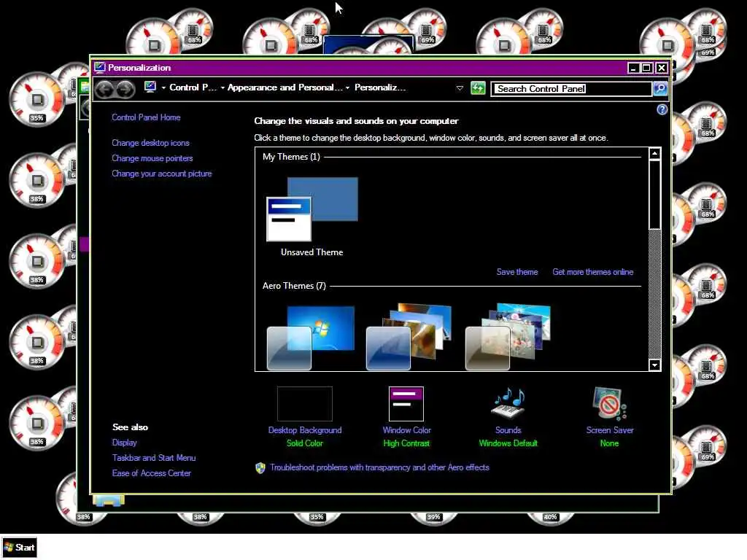Screen dimensions: 747x560
Task: Expand dropdown arrow before Control P...
Action: [x=163, y=87]
